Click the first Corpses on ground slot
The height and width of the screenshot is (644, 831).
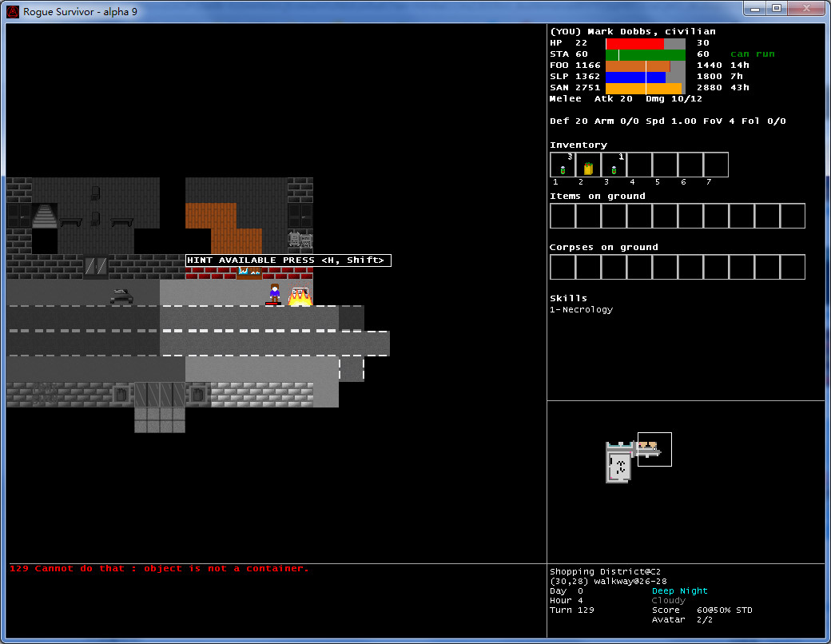point(563,267)
